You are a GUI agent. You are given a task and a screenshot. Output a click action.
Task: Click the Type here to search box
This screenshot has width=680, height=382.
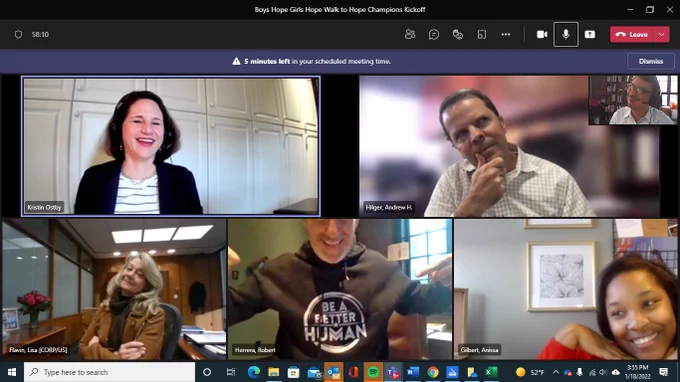click(109, 372)
